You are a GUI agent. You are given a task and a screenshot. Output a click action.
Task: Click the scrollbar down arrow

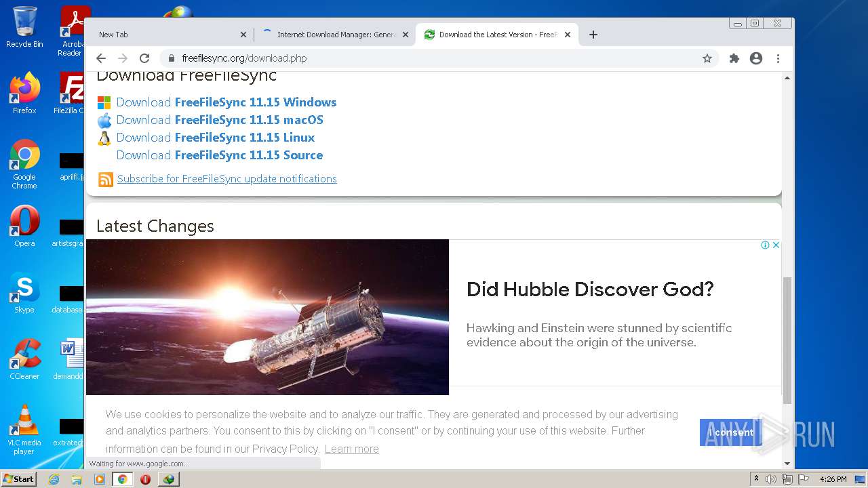(x=787, y=464)
